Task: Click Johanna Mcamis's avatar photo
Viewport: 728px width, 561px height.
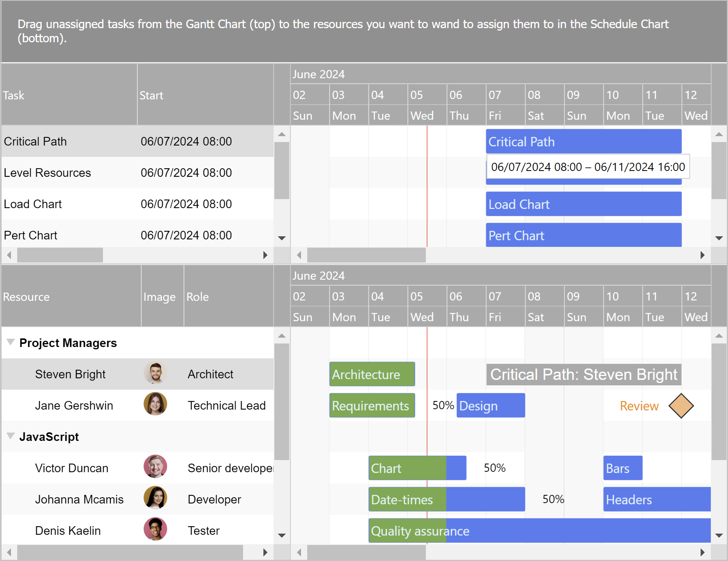Action: [x=155, y=498]
